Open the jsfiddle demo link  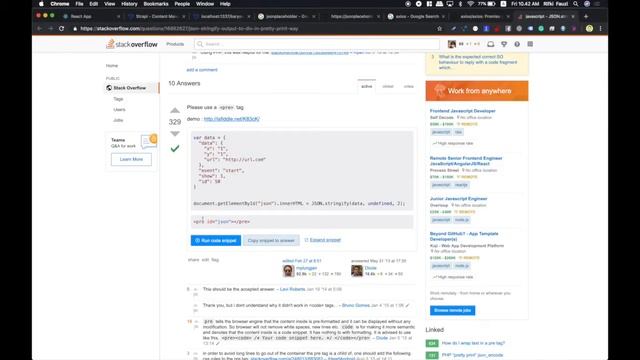coord(231,119)
